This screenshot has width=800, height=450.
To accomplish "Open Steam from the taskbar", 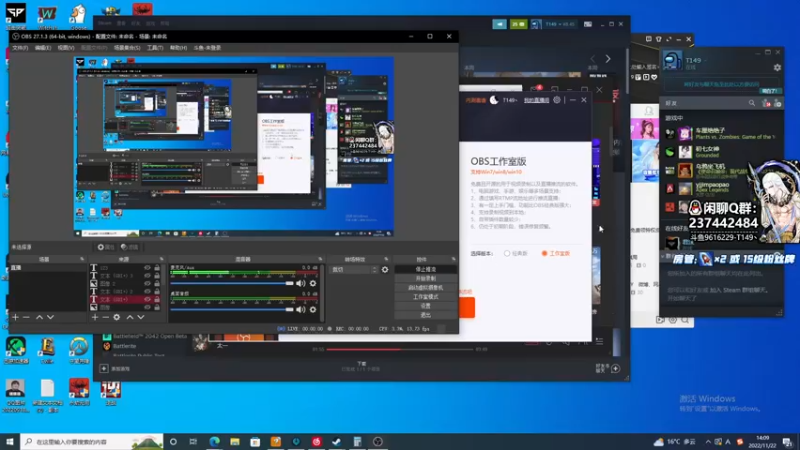I will 337,442.
